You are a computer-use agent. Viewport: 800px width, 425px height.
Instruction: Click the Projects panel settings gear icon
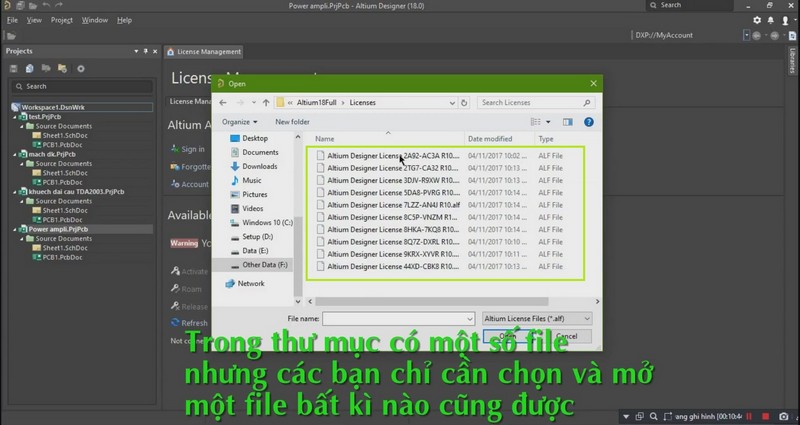(81, 68)
